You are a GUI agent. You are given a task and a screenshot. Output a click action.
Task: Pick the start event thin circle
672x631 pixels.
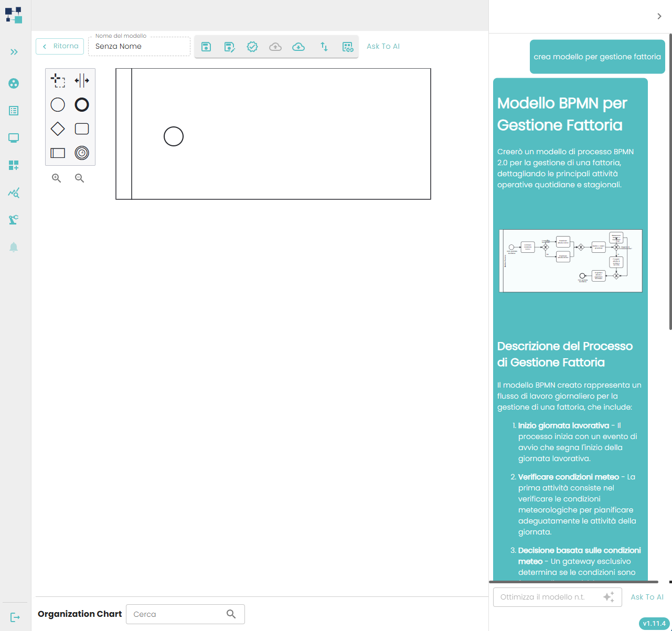58,105
